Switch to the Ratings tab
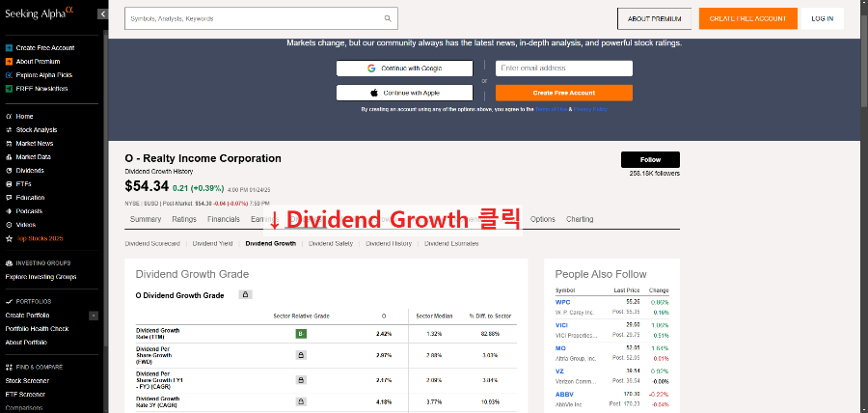 (184, 219)
